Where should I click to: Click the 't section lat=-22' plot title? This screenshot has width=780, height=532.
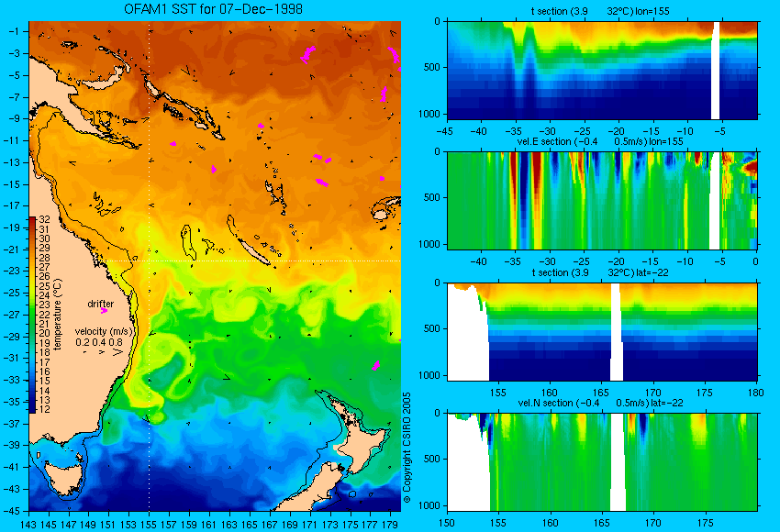[x=600, y=272]
